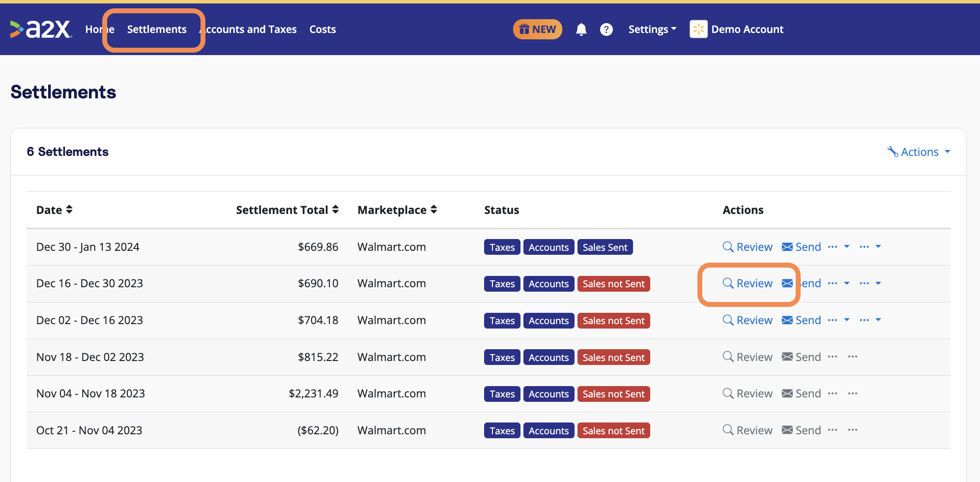Open the notifications bell
The image size is (980, 482).
pyautogui.click(x=581, y=30)
